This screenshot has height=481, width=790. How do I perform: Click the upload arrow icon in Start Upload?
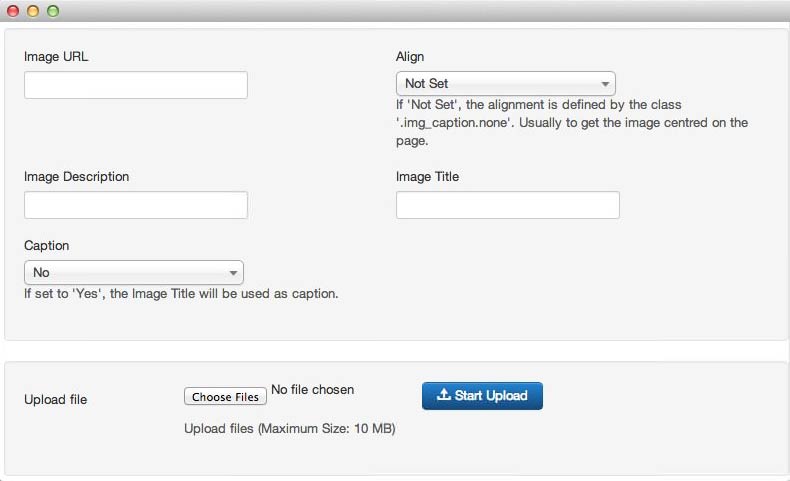(x=444, y=395)
